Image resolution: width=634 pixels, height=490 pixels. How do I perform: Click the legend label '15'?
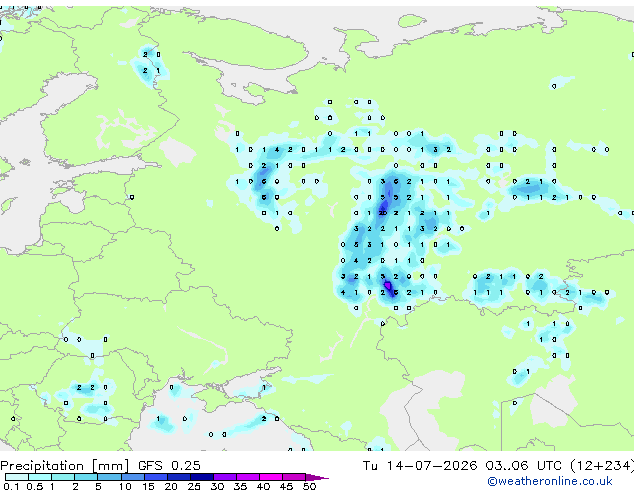[x=148, y=486]
